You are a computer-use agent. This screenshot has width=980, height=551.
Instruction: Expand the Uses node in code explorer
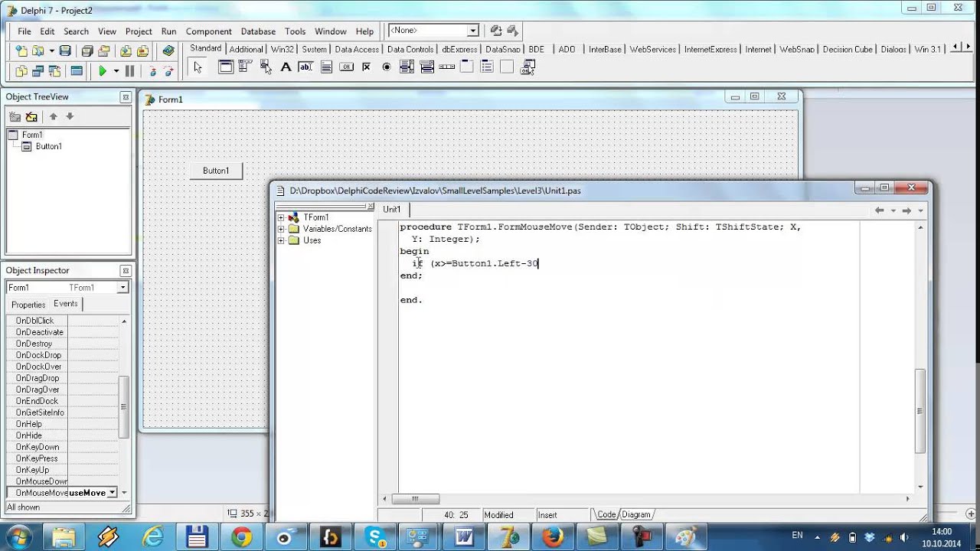tap(281, 240)
